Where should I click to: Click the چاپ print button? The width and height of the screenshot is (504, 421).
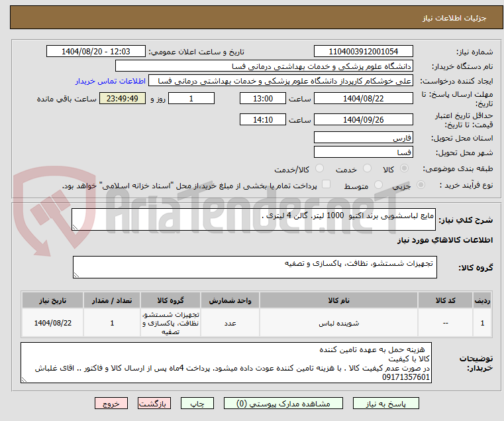coord(197,403)
